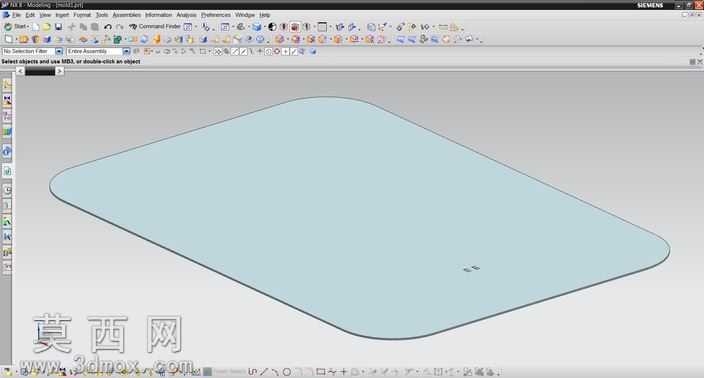This screenshot has width=704, height=378.
Task: Select the Circle sketch tool in bottom toolbar
Action: [286, 372]
